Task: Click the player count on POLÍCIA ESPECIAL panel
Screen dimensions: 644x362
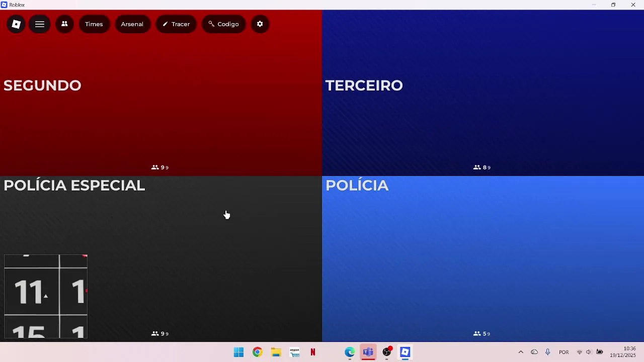Action: click(x=160, y=334)
